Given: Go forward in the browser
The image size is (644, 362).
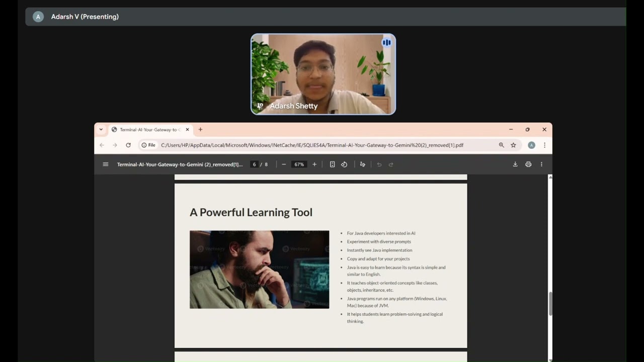Looking at the screenshot, I should [x=115, y=145].
